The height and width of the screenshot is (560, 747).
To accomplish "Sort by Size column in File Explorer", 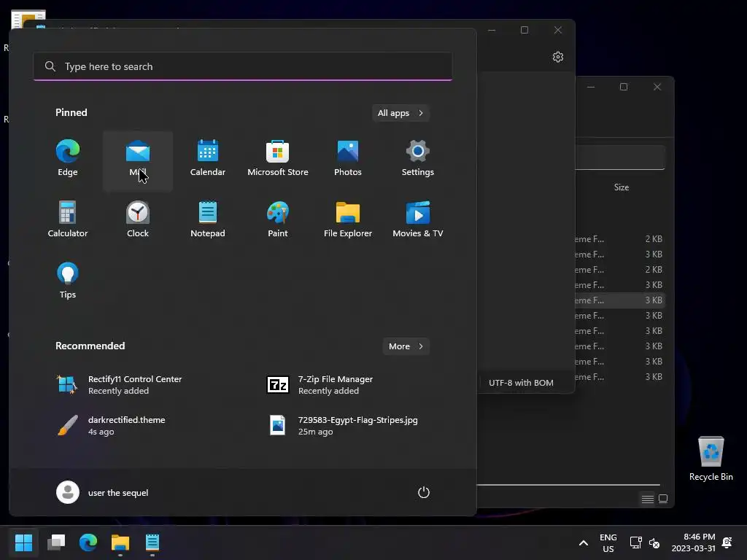I will point(622,187).
